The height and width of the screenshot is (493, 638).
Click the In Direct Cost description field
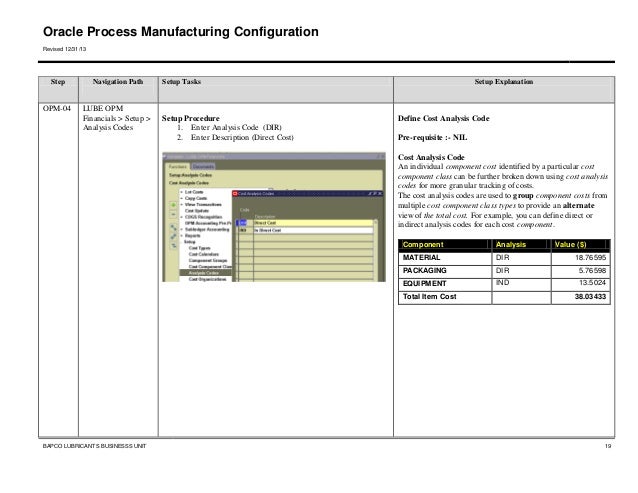click(x=312, y=230)
